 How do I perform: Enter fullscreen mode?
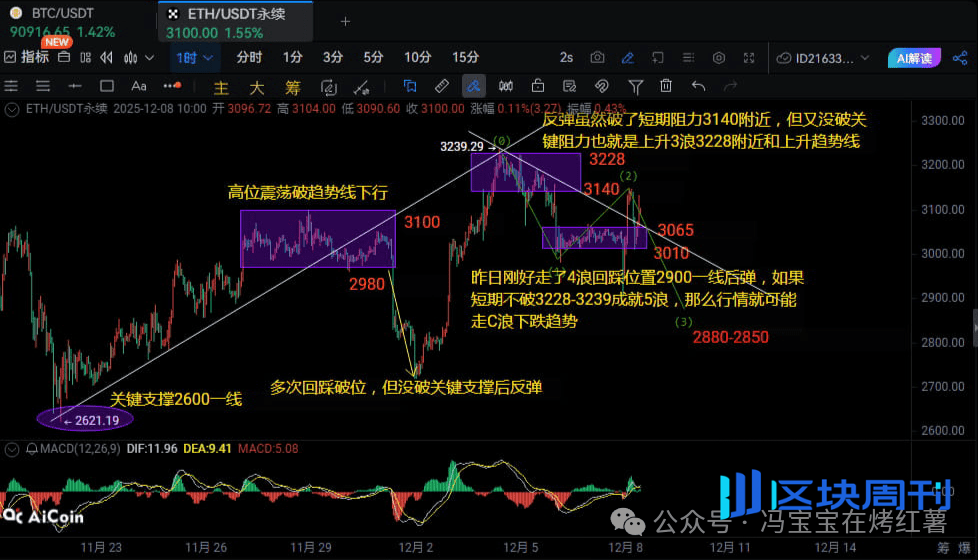pos(749,58)
